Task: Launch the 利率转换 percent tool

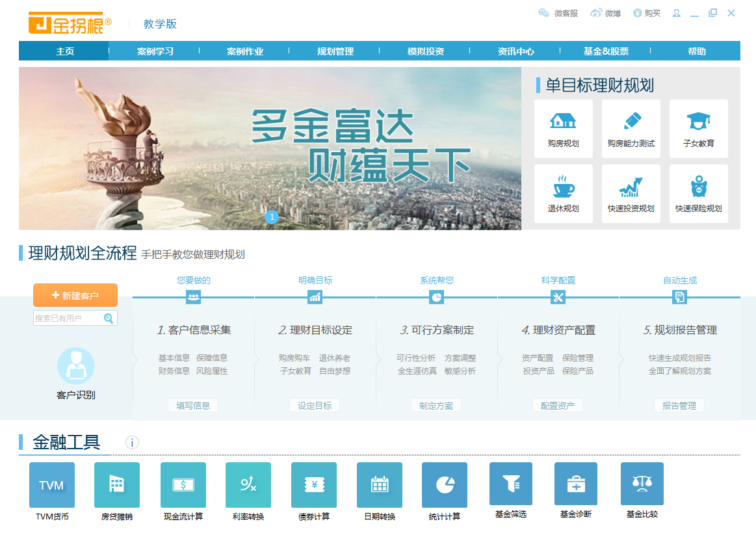Action: coord(248,485)
